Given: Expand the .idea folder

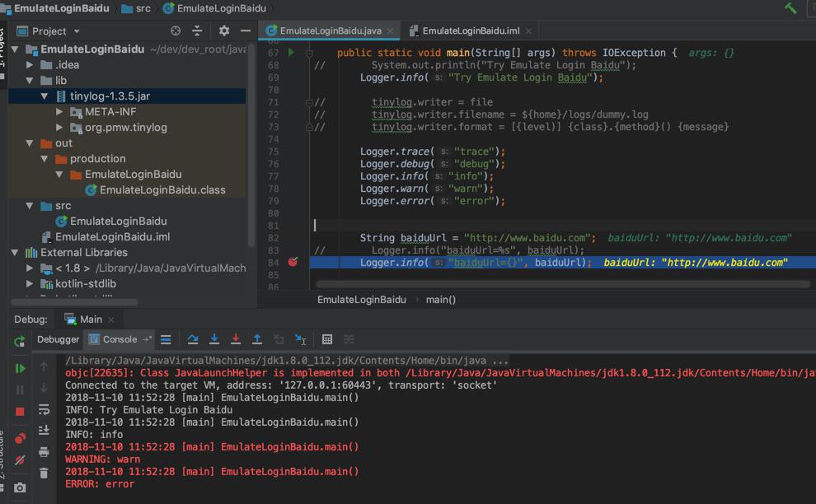Looking at the screenshot, I should pos(30,65).
